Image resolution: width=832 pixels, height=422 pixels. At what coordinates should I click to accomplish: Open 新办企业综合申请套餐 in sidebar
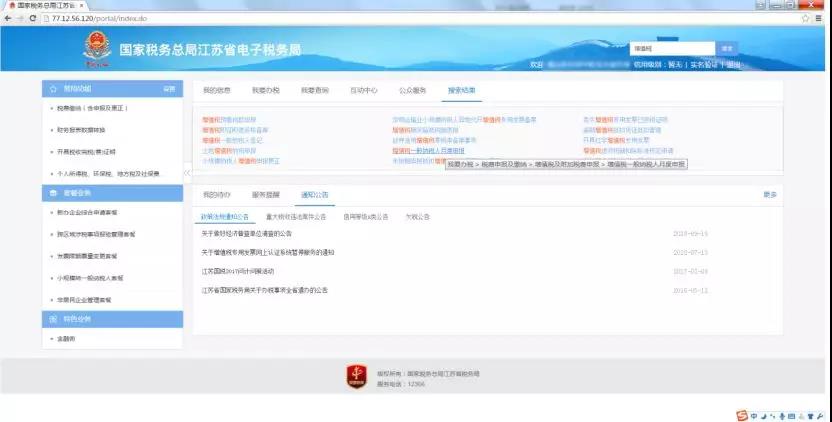[87, 212]
